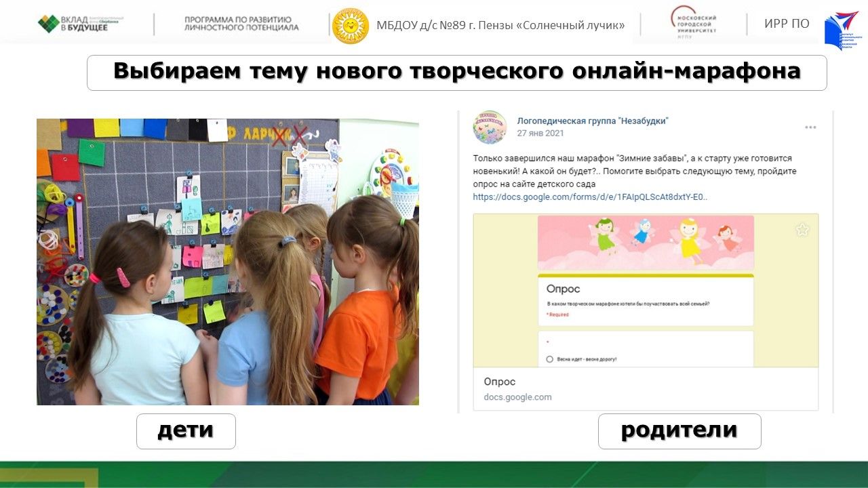Click the slide title about онлайн-марафона
The image size is (868, 488).
point(456,72)
